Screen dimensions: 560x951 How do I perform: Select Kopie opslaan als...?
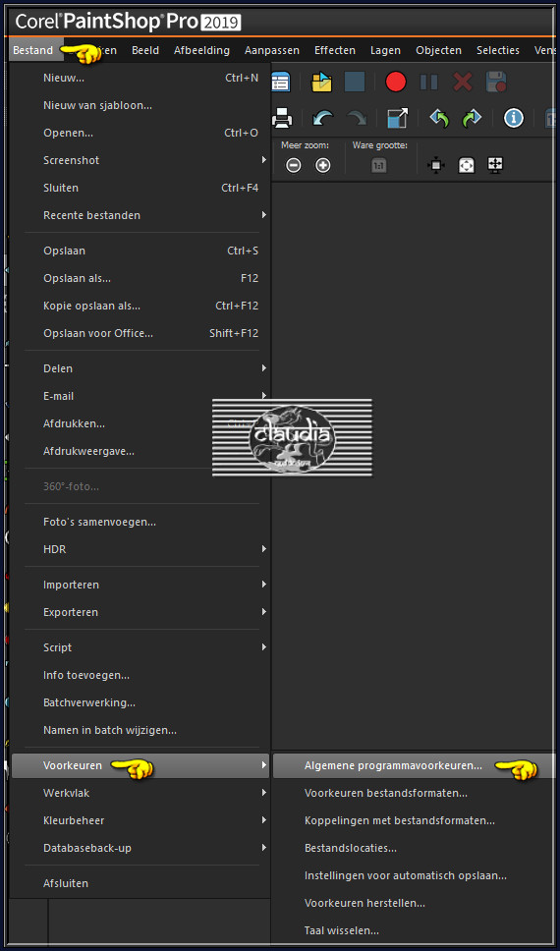click(141, 306)
